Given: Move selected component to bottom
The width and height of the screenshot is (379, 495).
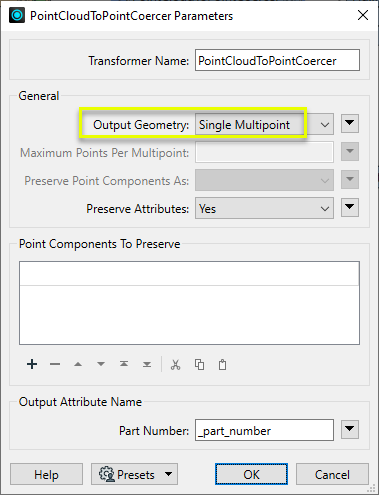Looking at the screenshot, I should click(147, 364).
